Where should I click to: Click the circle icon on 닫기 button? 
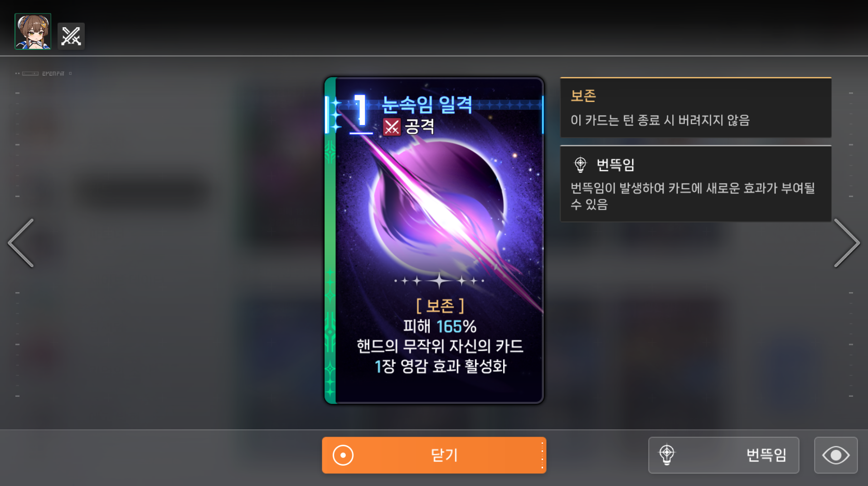pos(343,455)
